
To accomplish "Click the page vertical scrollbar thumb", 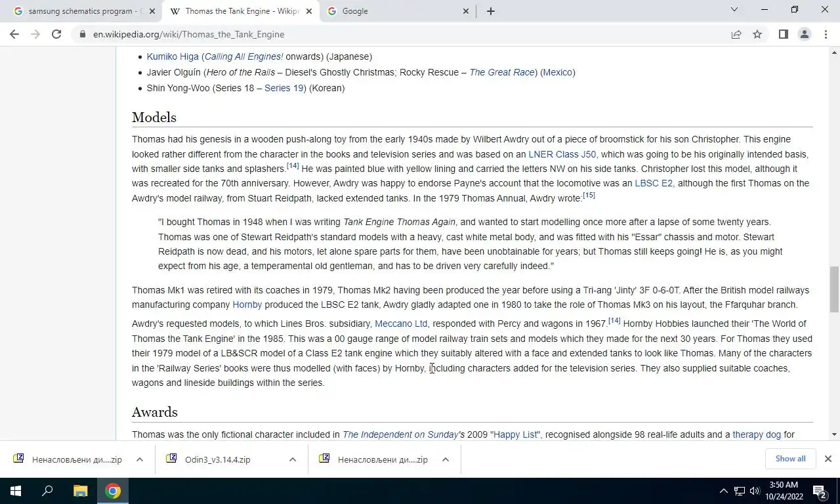I will tap(835, 289).
